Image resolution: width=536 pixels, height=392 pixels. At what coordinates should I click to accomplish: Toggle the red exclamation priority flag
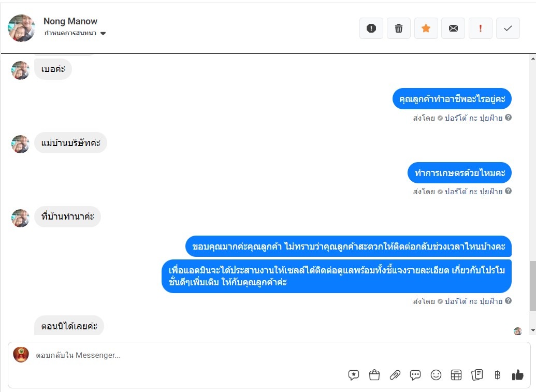pos(481,28)
